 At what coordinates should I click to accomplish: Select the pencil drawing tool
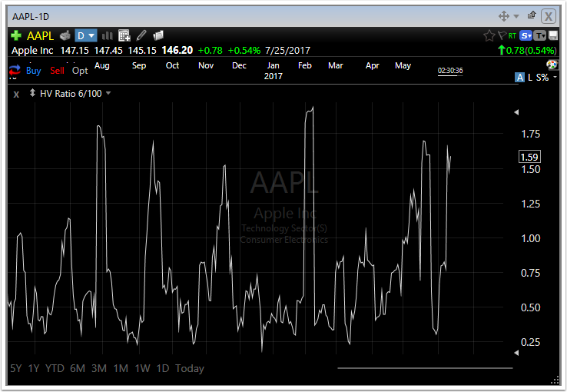coord(141,35)
